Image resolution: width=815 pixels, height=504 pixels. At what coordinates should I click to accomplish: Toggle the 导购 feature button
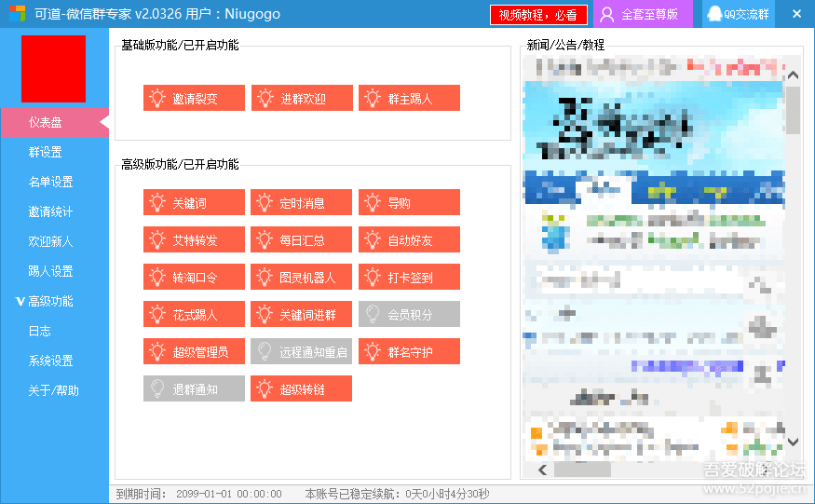[x=409, y=202]
